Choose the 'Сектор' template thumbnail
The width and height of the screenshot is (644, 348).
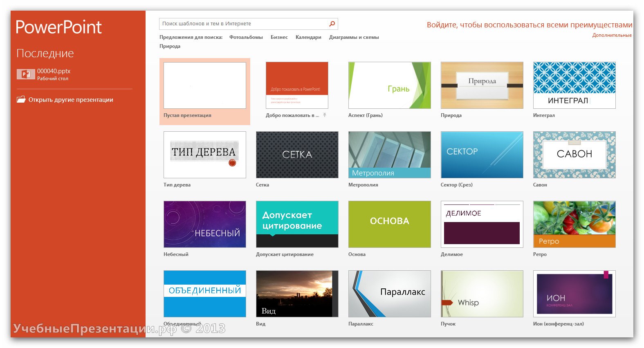coord(482,155)
